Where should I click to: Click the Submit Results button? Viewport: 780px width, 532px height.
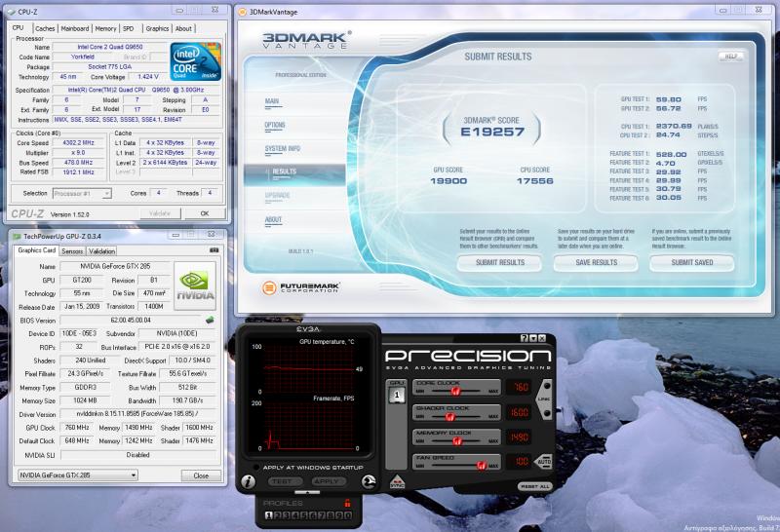[499, 262]
